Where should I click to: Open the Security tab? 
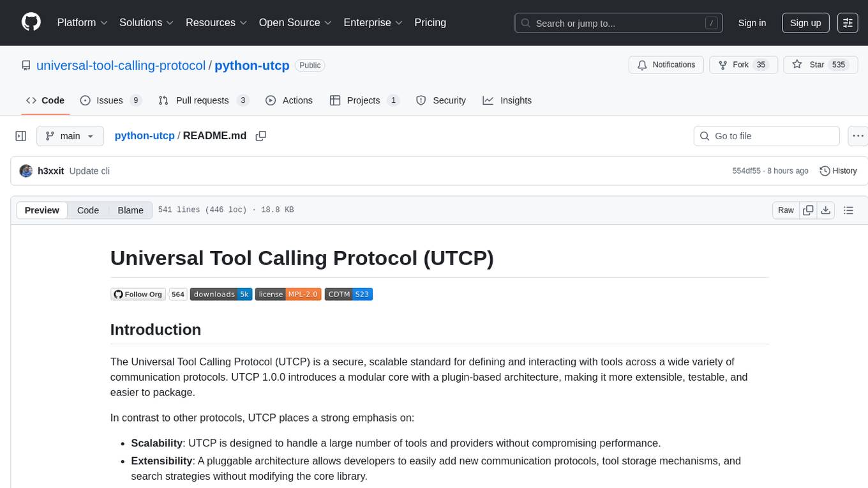tap(441, 100)
